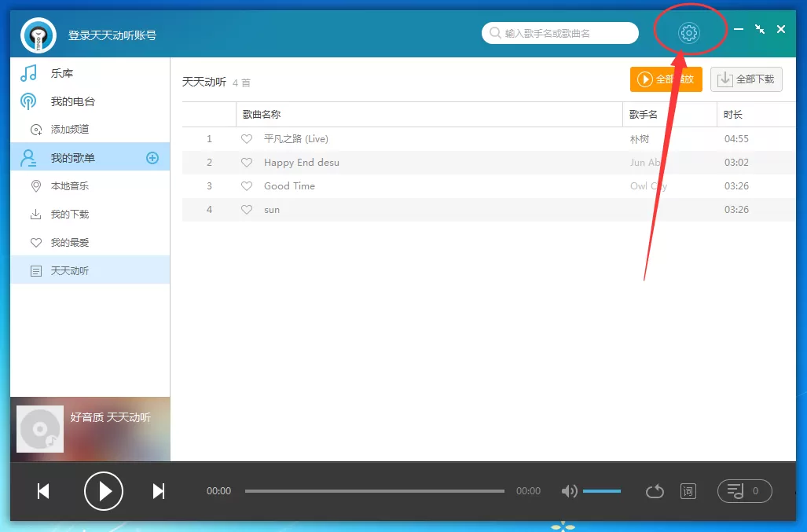Open the play queue button
807x532 pixels.
(745, 491)
